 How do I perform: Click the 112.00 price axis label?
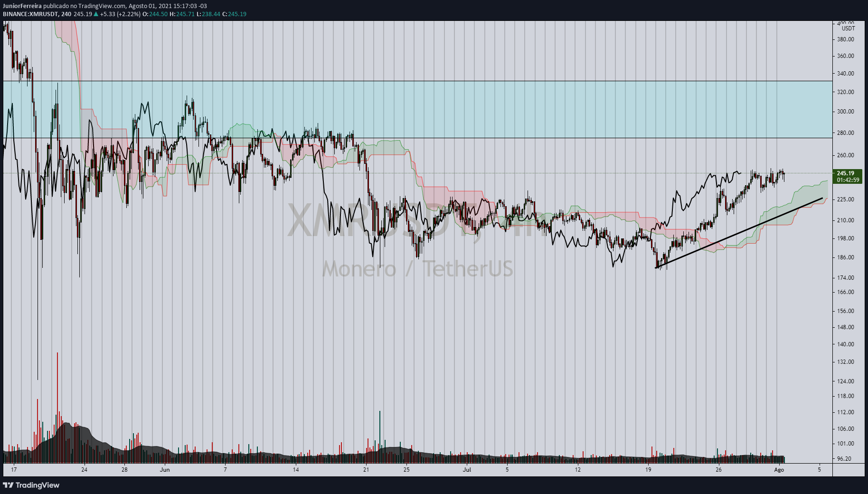click(x=846, y=412)
